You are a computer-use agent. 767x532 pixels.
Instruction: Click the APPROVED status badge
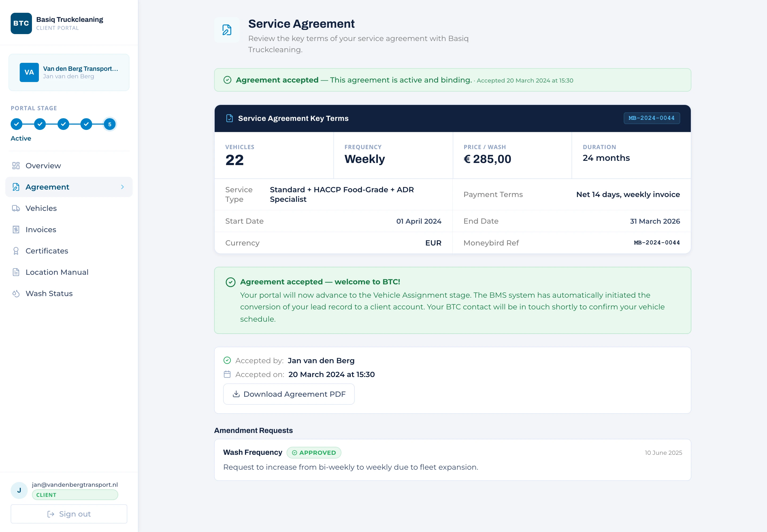pyautogui.click(x=314, y=453)
